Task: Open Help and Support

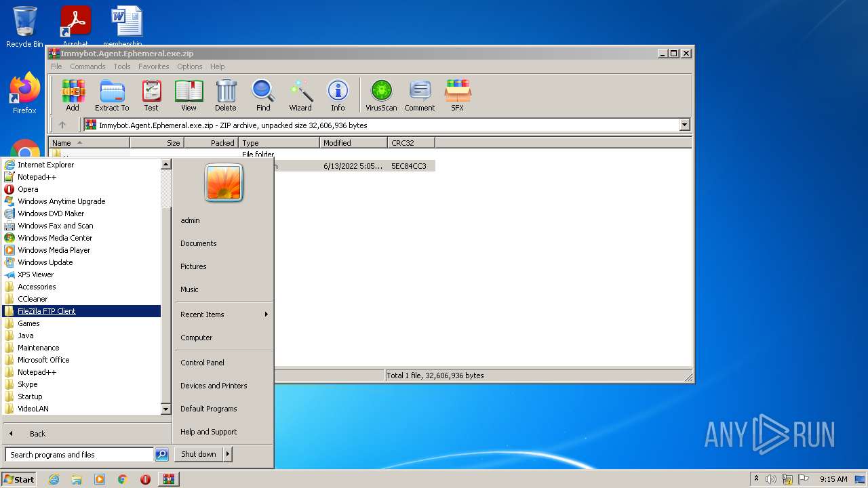Action: click(209, 432)
